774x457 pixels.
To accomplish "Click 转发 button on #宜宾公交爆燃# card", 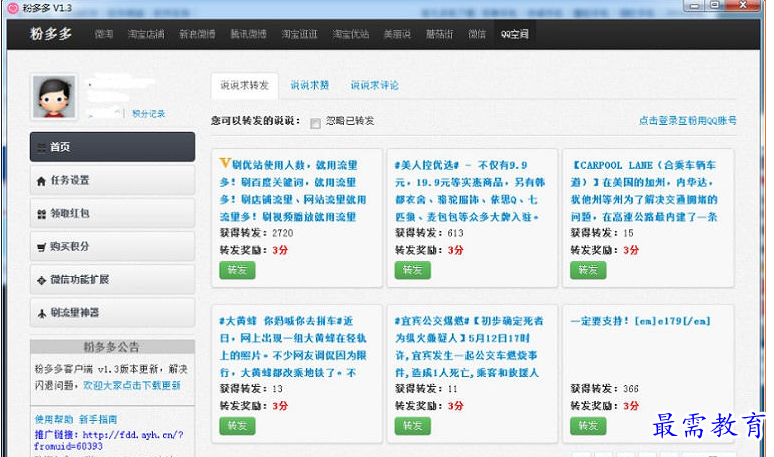I will pos(413,426).
